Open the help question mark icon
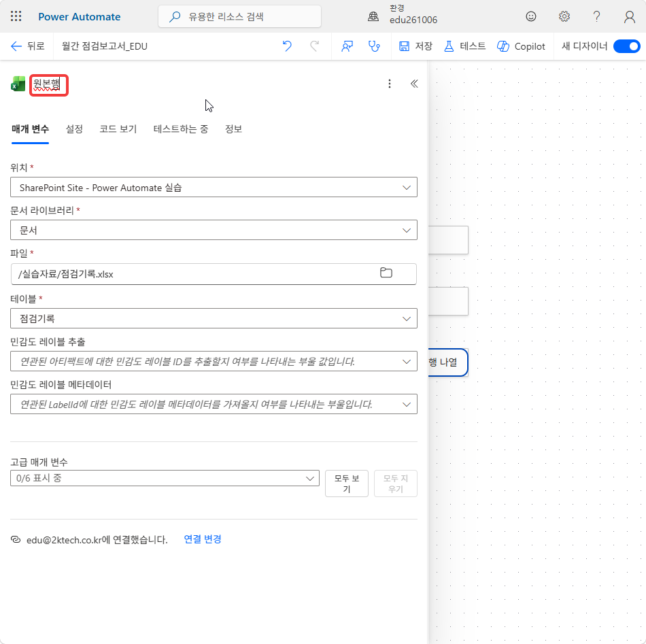This screenshot has height=644, width=646. pos(596,16)
